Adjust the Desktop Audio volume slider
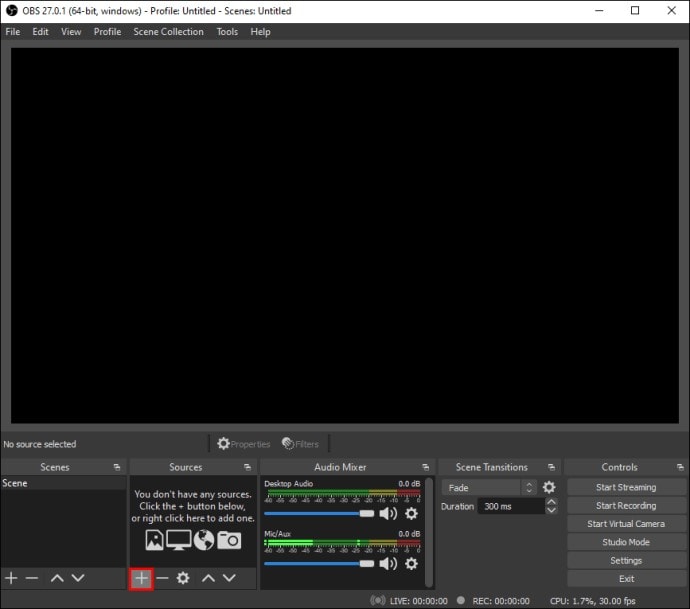Viewport: 690px width, 609px height. [319, 514]
